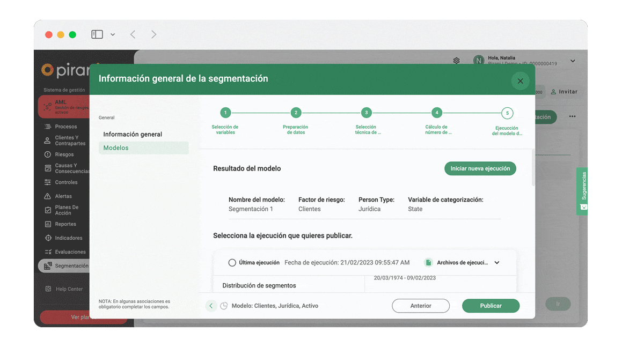The height and width of the screenshot is (362, 644).
Task: Go to step 2 Preparación de datos
Action: 296,113
